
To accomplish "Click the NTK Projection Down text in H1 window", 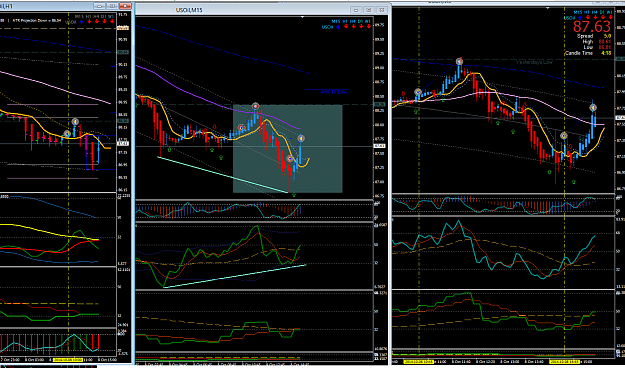I will click(x=37, y=20).
